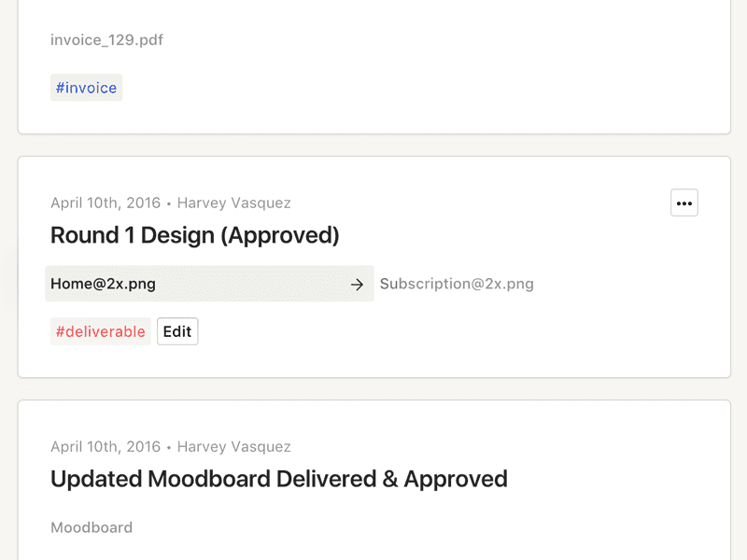The height and width of the screenshot is (560, 747).
Task: Click the page background between invoice and design cards
Action: coord(374,146)
